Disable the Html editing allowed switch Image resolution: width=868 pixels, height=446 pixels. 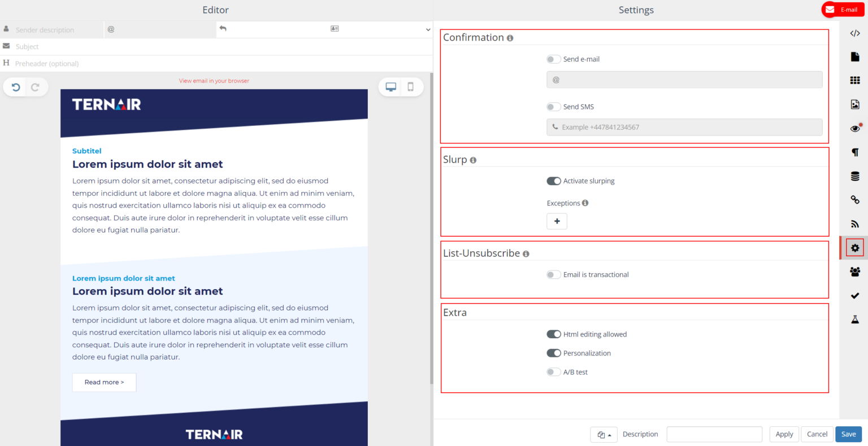[554, 334]
